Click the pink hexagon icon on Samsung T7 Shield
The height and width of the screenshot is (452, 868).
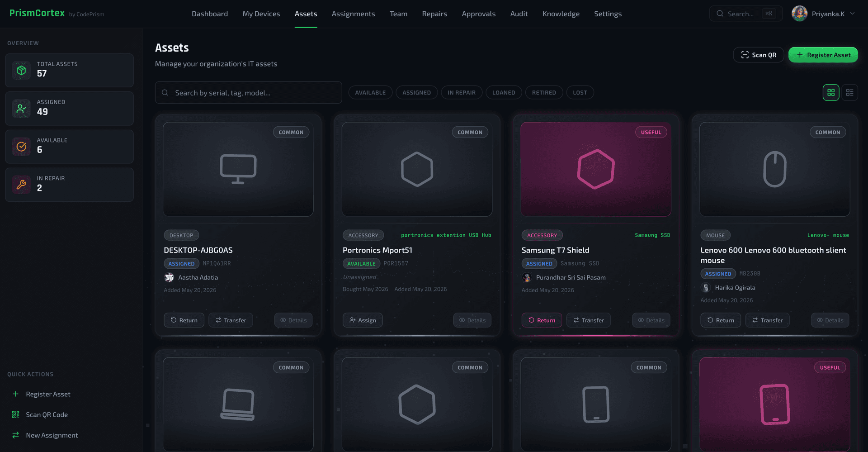596,169
